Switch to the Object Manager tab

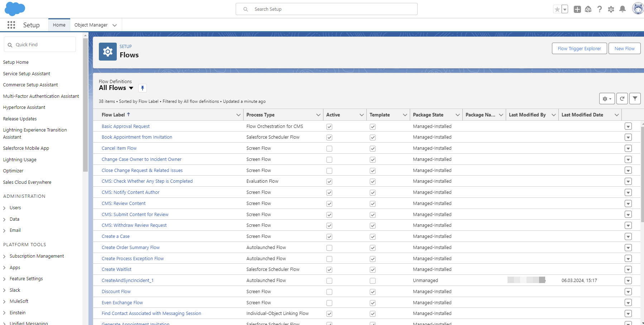[x=91, y=25]
